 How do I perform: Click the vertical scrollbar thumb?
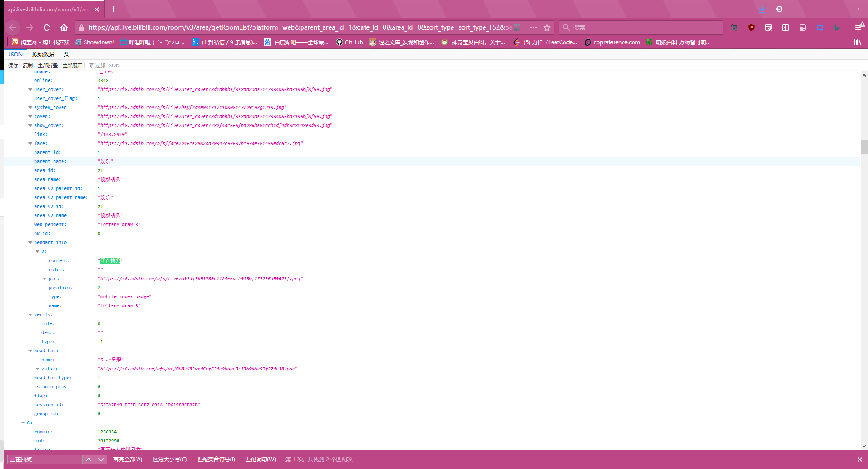pyautogui.click(x=864, y=147)
